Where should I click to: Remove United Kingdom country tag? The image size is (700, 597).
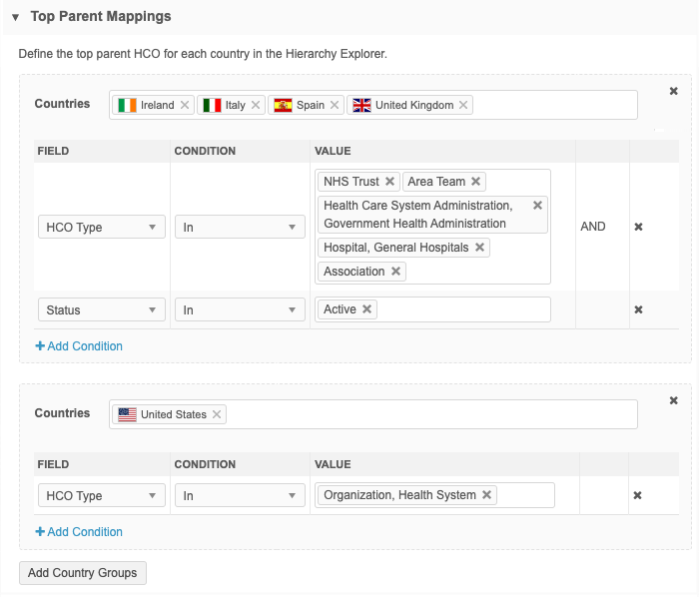[464, 105]
